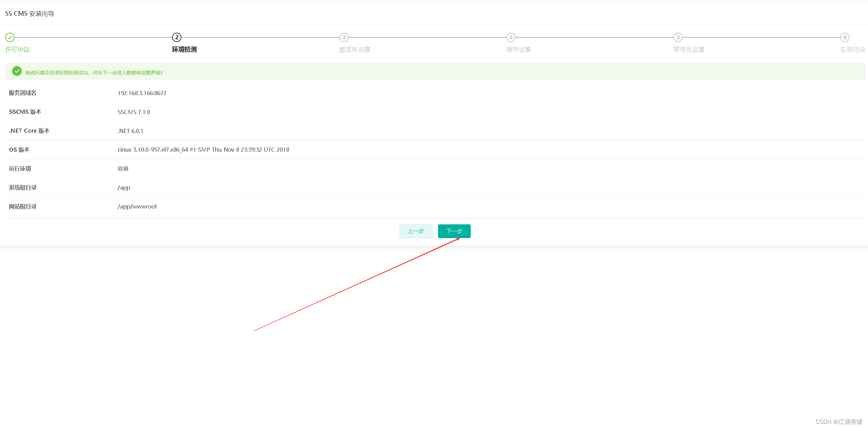The height and width of the screenshot is (428, 868).
Task: Open the 数据库设置 step label
Action: point(355,50)
